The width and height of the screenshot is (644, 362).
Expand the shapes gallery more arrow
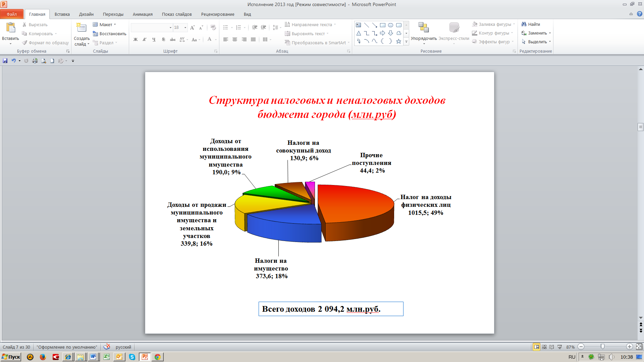tap(406, 42)
